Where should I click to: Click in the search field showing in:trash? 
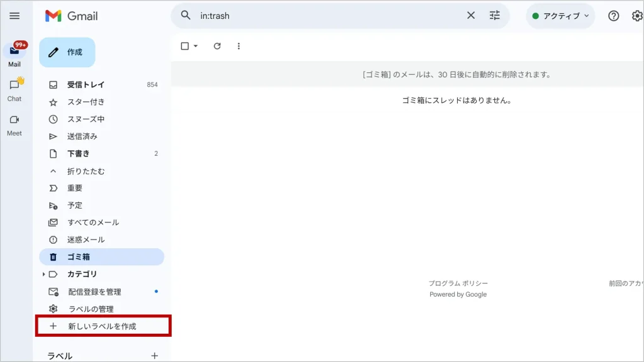[x=327, y=16]
